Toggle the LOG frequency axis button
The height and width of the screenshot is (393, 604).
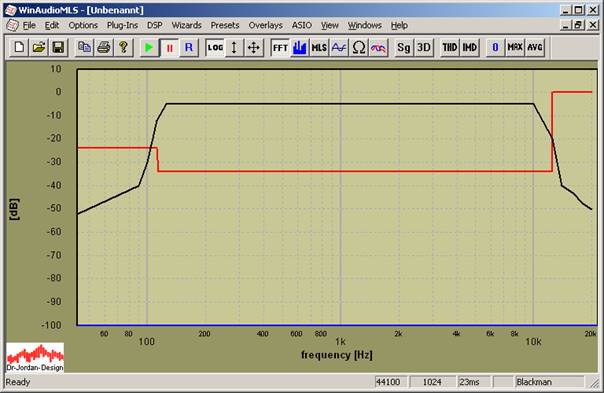(215, 48)
